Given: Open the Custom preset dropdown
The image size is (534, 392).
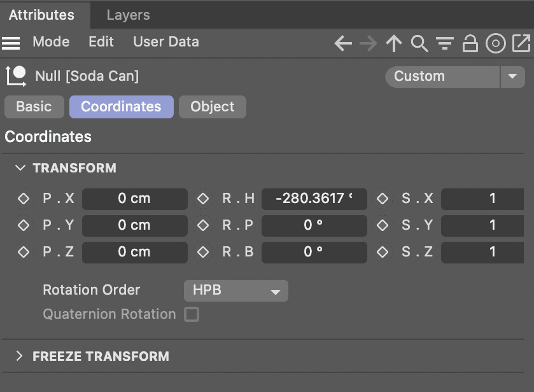Looking at the screenshot, I should tap(513, 76).
